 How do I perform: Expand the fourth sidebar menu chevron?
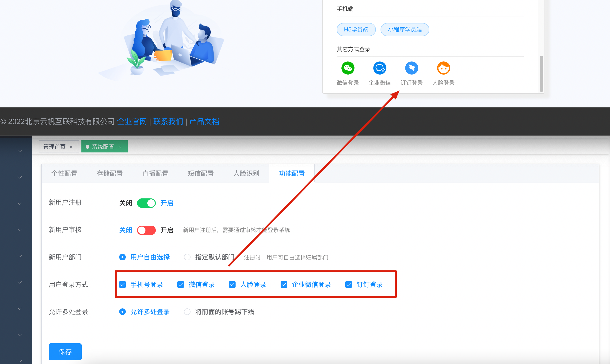pyautogui.click(x=20, y=230)
